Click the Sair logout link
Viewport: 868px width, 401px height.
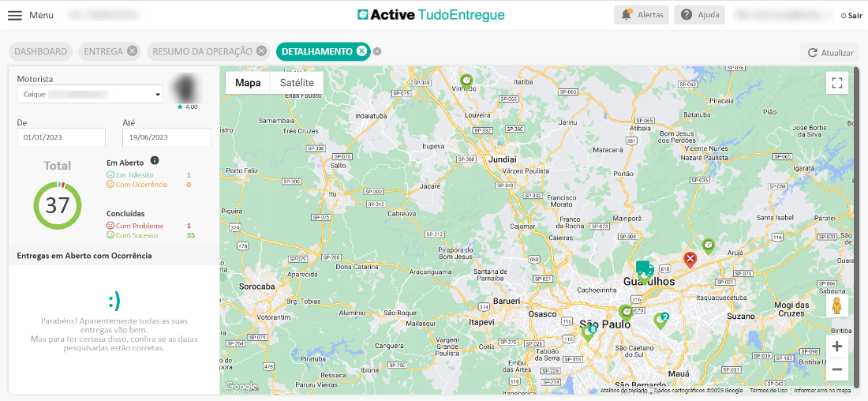pyautogui.click(x=851, y=15)
